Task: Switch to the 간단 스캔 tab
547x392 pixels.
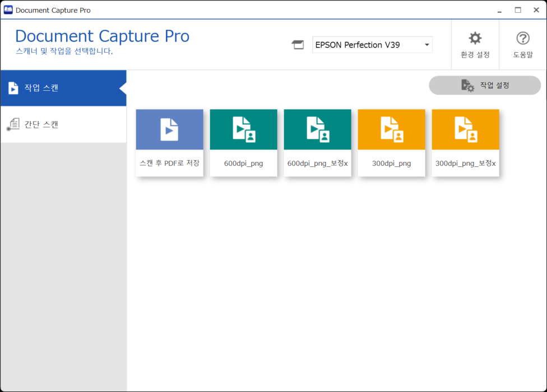Action: (42, 124)
